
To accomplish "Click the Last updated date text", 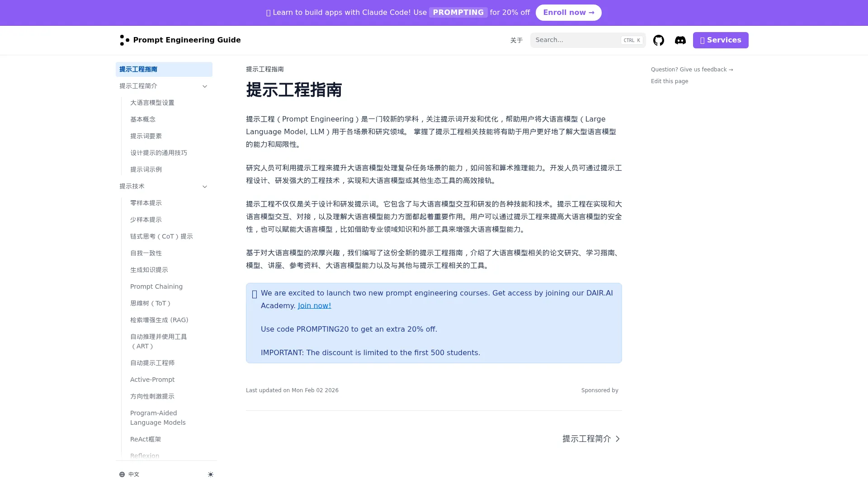I will [292, 390].
